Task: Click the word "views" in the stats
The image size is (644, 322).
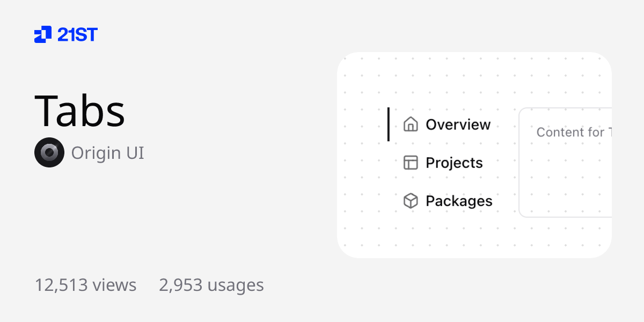Action: pos(114,285)
